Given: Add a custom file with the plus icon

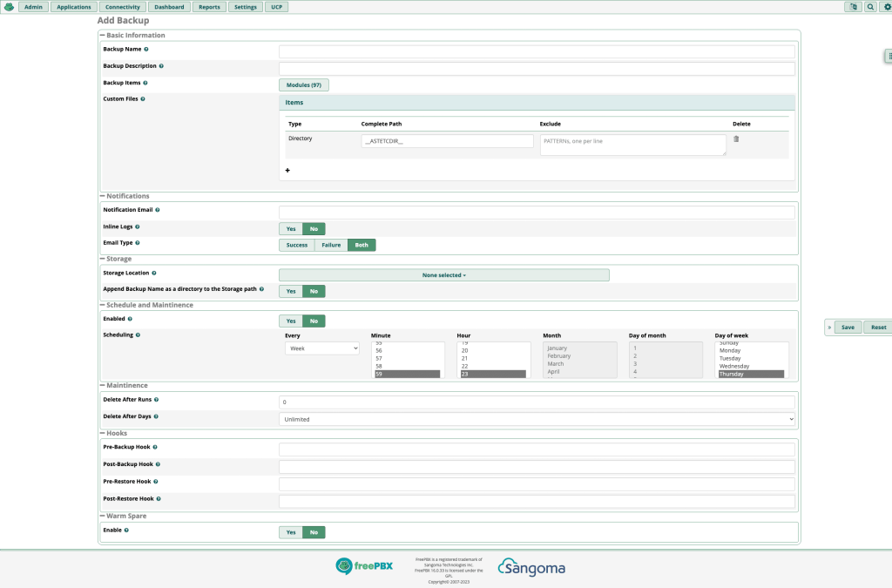Looking at the screenshot, I should tap(287, 171).
